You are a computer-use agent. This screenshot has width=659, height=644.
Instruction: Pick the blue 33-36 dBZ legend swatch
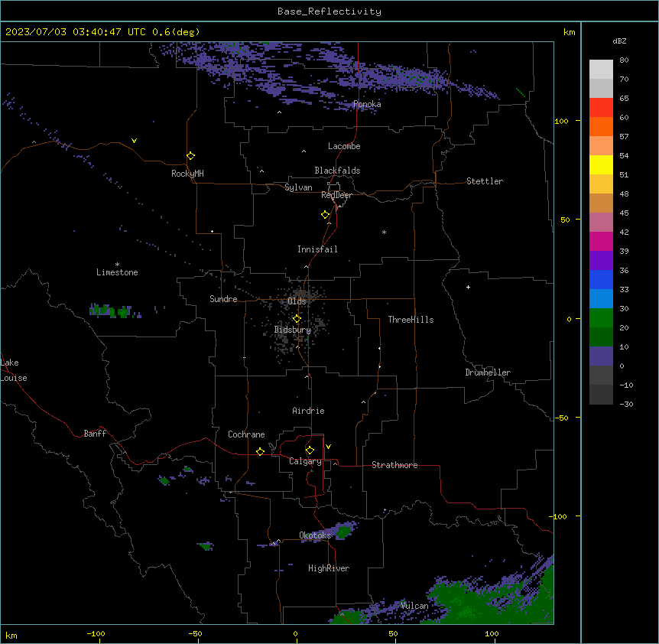pyautogui.click(x=601, y=279)
